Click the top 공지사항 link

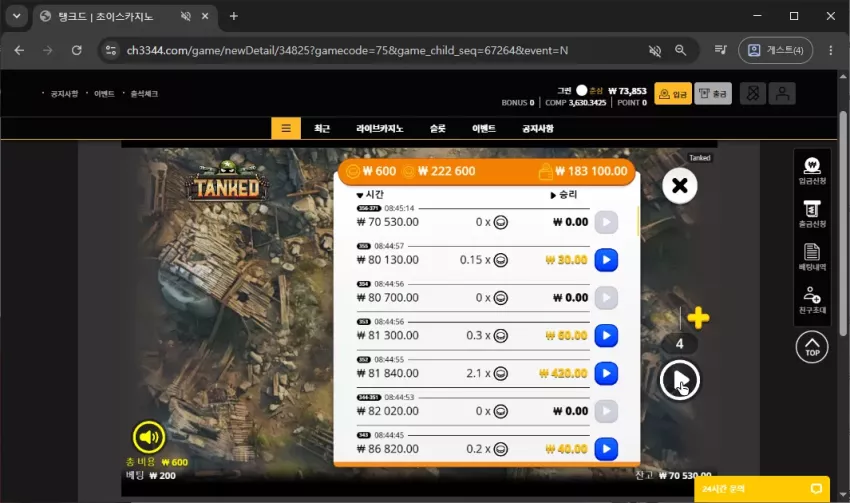(x=64, y=94)
